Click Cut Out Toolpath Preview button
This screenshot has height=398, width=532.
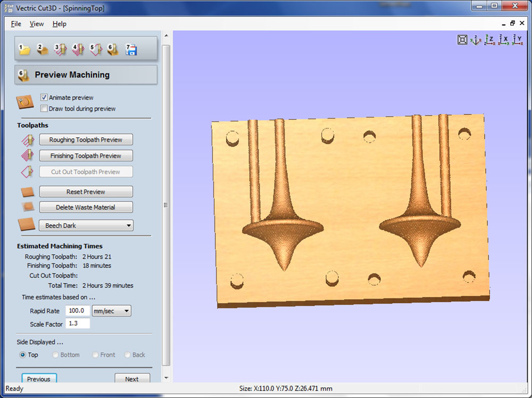click(x=86, y=172)
